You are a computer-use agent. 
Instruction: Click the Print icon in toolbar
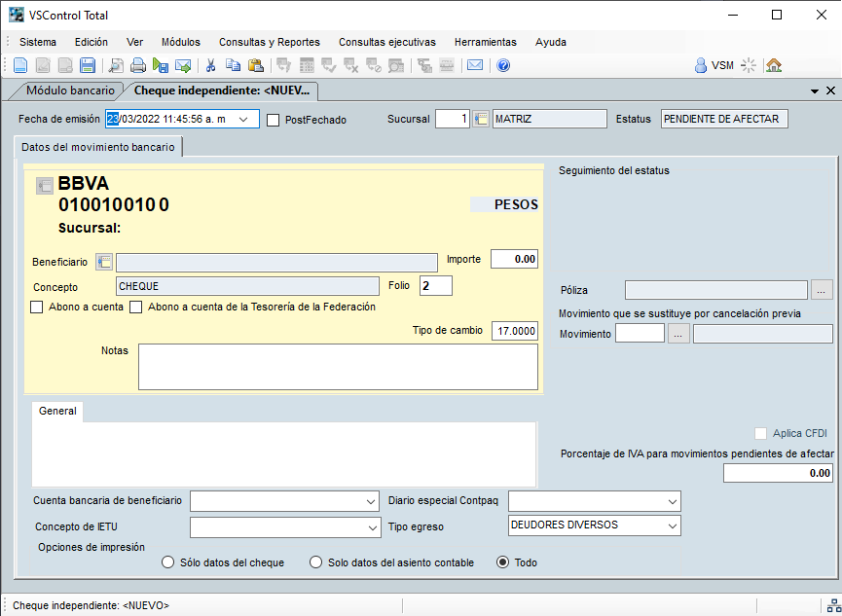click(x=138, y=66)
